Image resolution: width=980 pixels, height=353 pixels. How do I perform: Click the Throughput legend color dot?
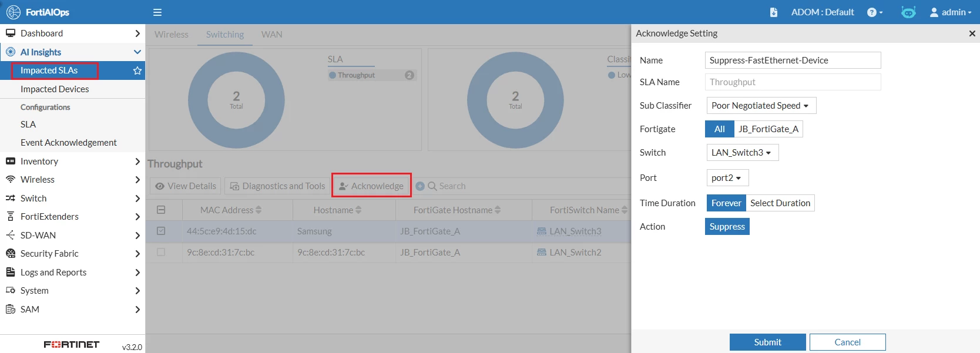click(x=333, y=75)
